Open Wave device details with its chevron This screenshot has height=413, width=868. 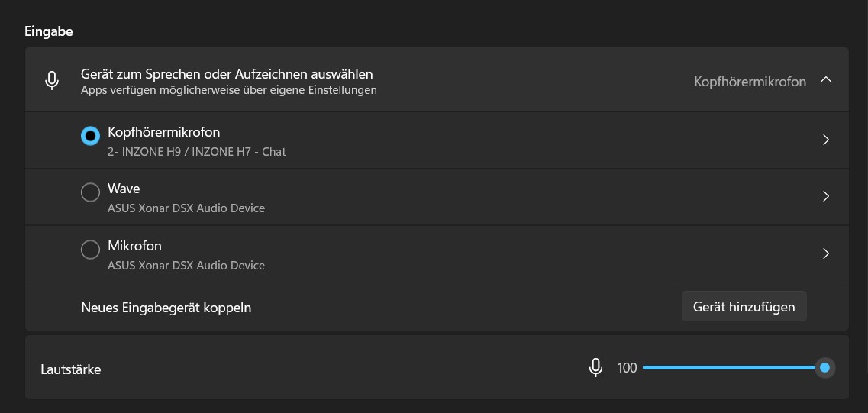point(825,196)
